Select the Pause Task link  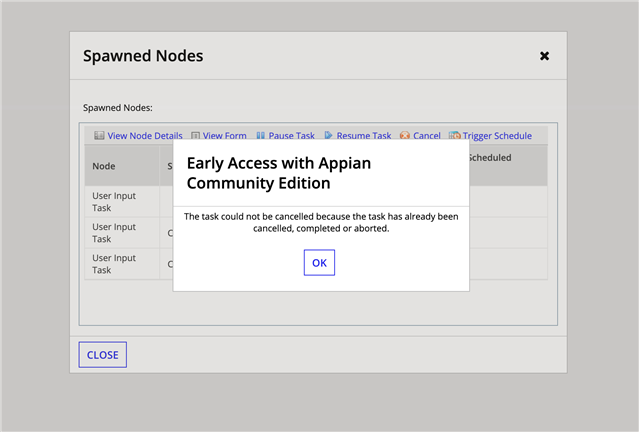291,136
